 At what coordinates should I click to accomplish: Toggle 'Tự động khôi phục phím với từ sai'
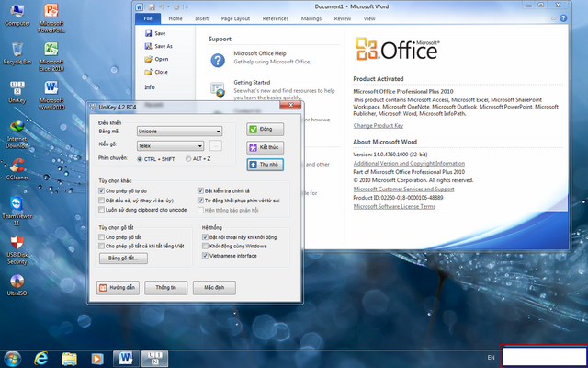coord(200,201)
